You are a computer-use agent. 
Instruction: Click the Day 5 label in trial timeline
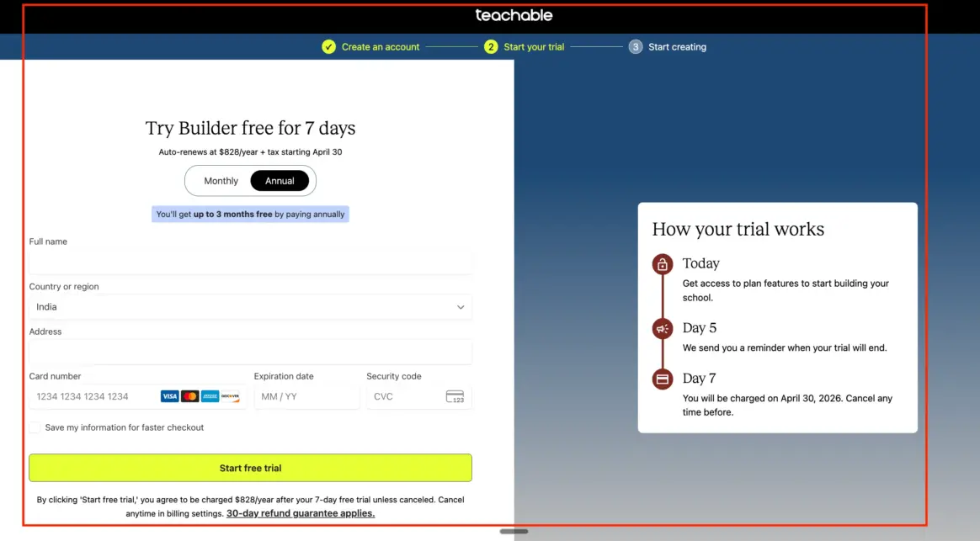click(700, 327)
